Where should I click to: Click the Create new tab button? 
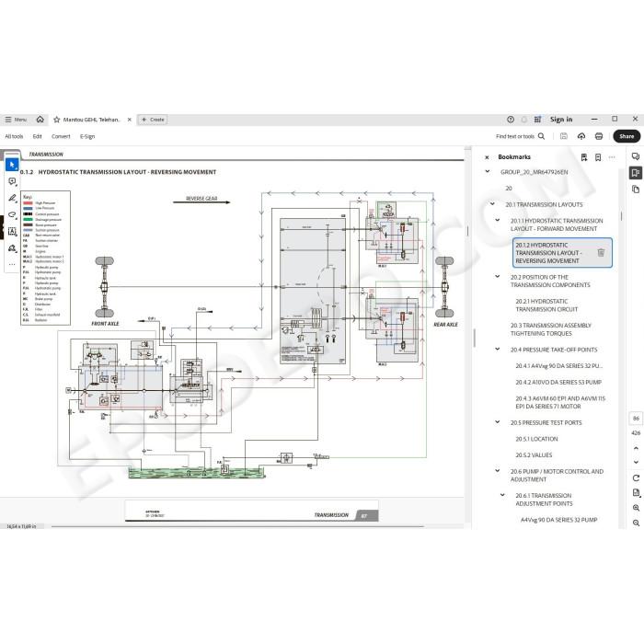click(x=153, y=120)
